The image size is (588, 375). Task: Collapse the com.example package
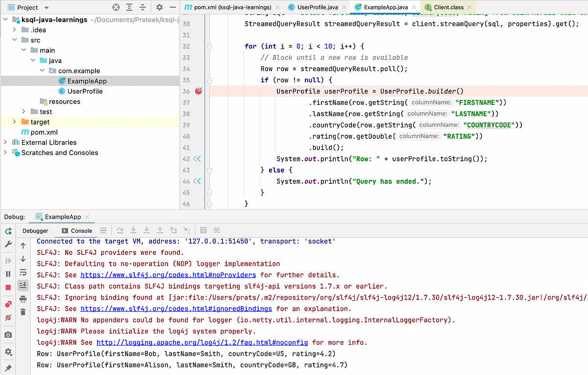(x=43, y=71)
